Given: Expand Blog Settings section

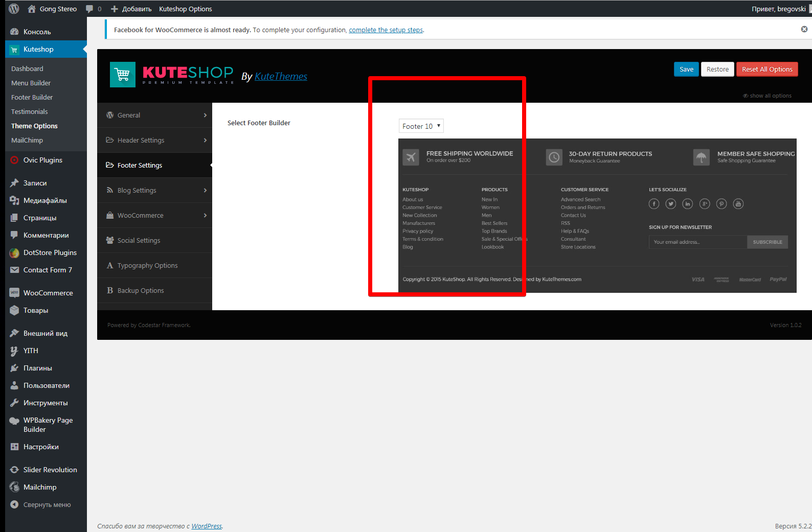Looking at the screenshot, I should tap(154, 191).
